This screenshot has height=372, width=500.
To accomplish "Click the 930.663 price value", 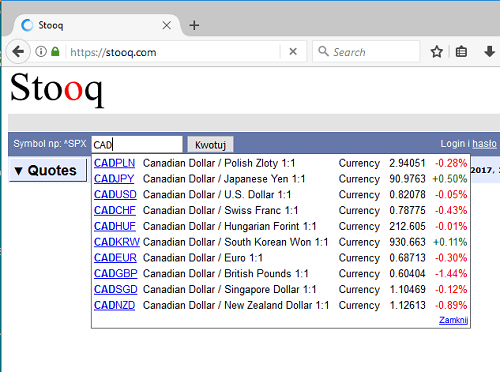I will tap(407, 242).
